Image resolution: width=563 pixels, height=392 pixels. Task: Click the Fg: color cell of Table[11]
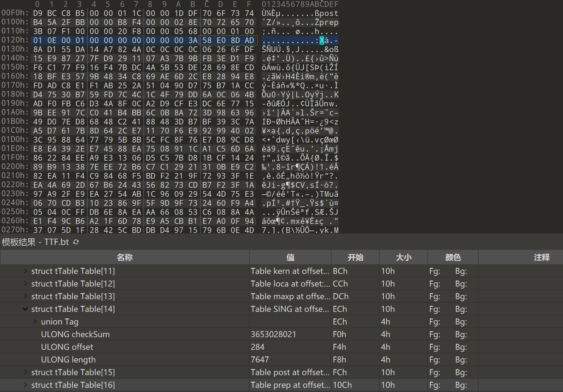[x=435, y=271]
